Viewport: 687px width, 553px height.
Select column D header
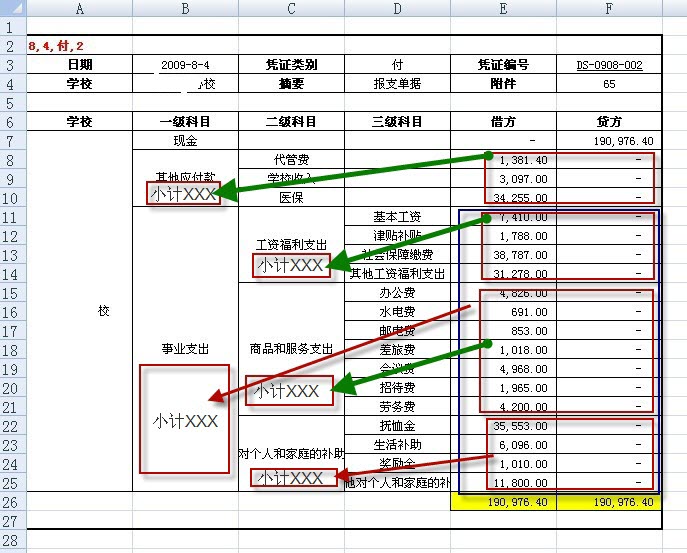(x=397, y=8)
